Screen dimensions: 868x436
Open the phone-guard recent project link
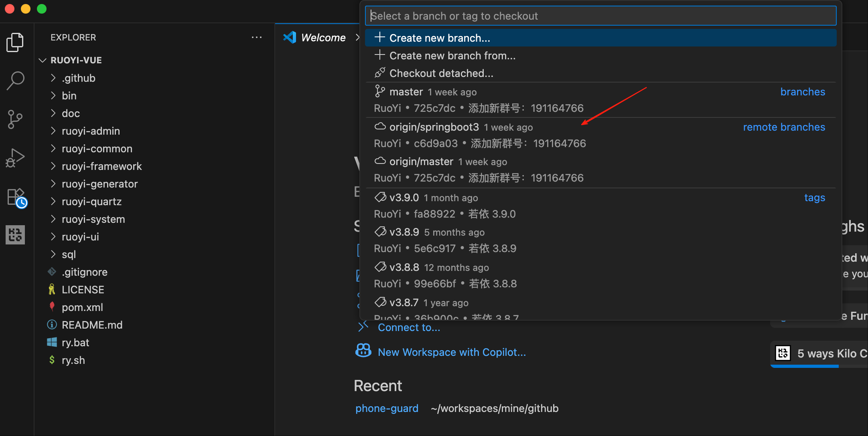pyautogui.click(x=387, y=408)
